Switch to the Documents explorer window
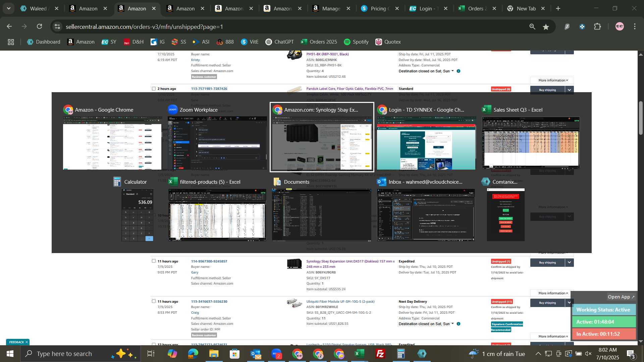This screenshot has width=644, height=362. click(x=322, y=210)
